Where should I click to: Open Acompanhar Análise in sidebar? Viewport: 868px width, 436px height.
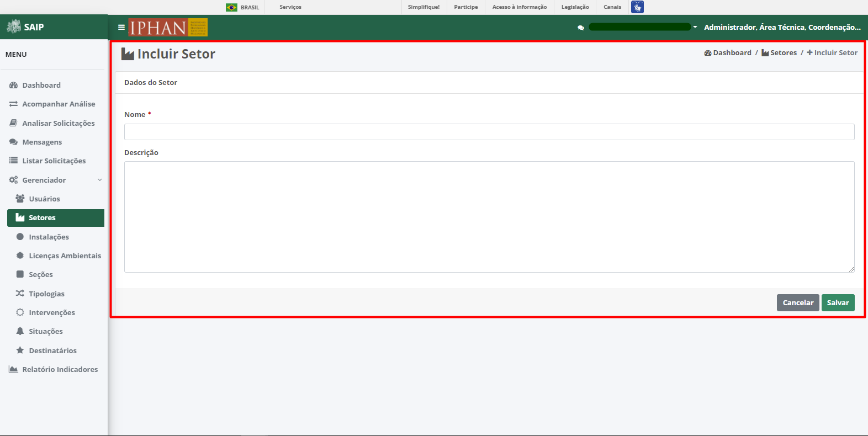(x=59, y=104)
